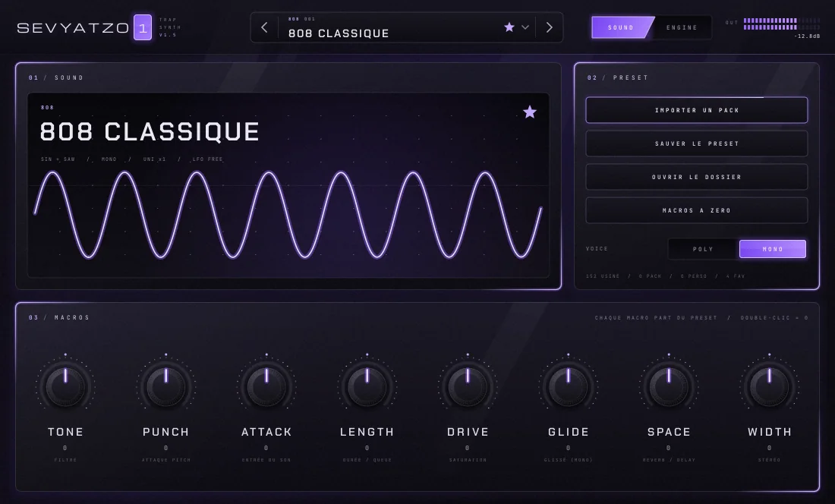835x504 pixels.
Task: Click the GLIDE macro knob
Action: 569,386
